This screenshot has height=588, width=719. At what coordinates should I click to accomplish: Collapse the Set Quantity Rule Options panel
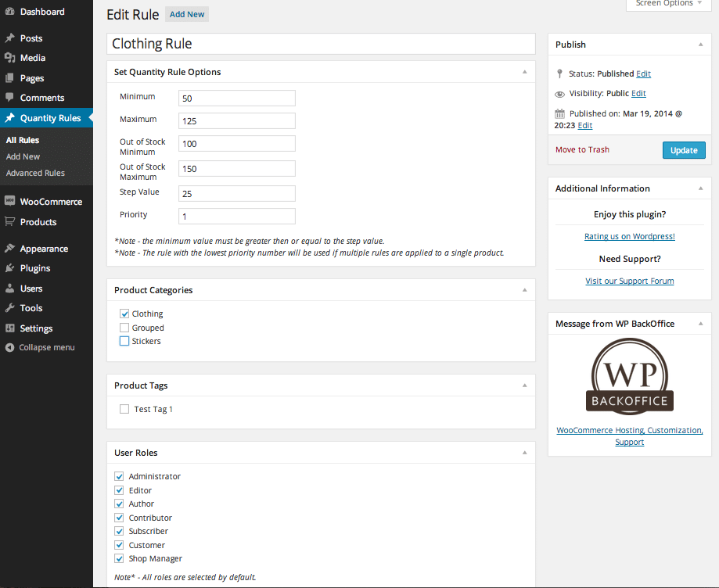tap(524, 72)
